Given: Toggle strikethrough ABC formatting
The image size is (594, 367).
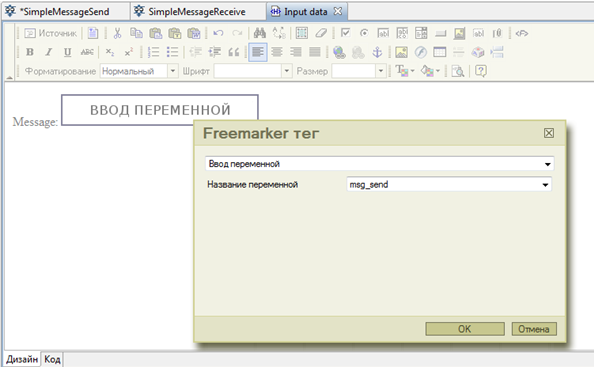Looking at the screenshot, I should (x=87, y=52).
